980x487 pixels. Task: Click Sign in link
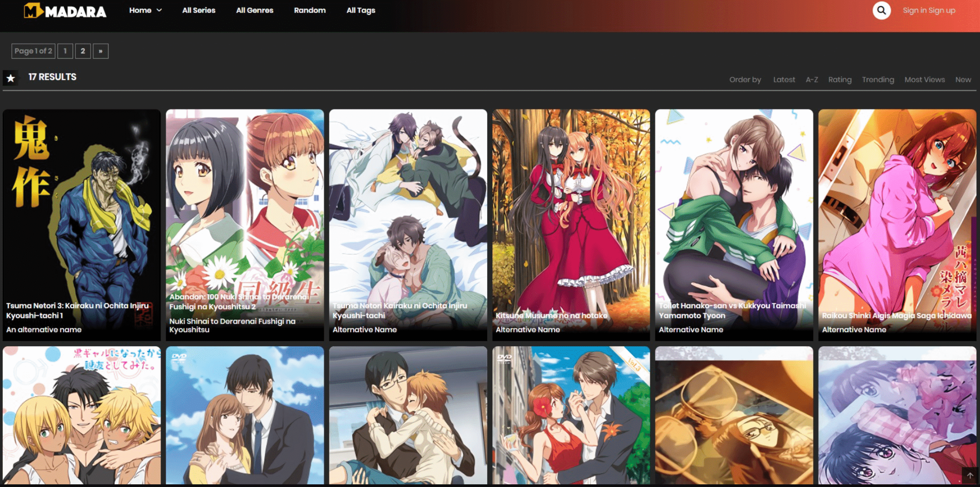tap(915, 10)
